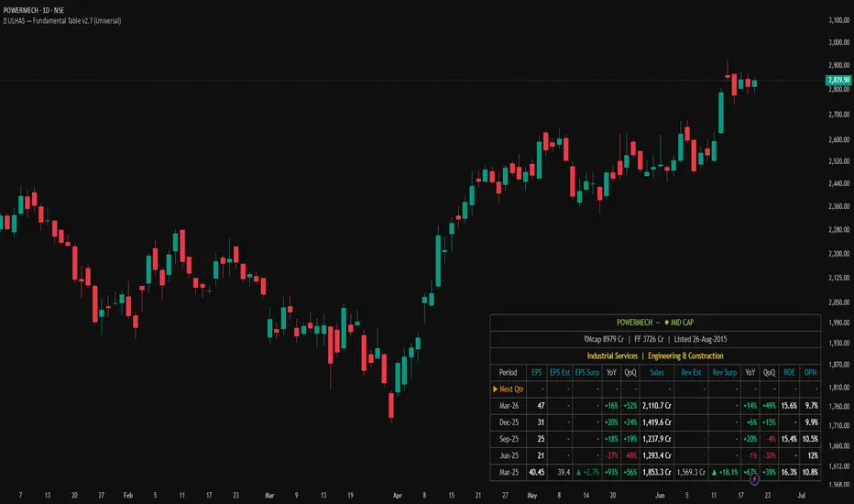Click the purple lightning earnings marker icon
Viewport: 854px width, 504px height.
coord(754,479)
